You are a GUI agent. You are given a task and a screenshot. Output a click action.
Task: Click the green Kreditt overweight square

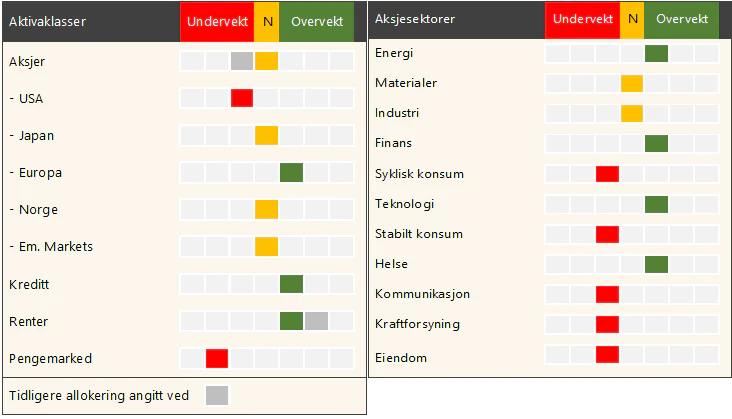tap(291, 284)
